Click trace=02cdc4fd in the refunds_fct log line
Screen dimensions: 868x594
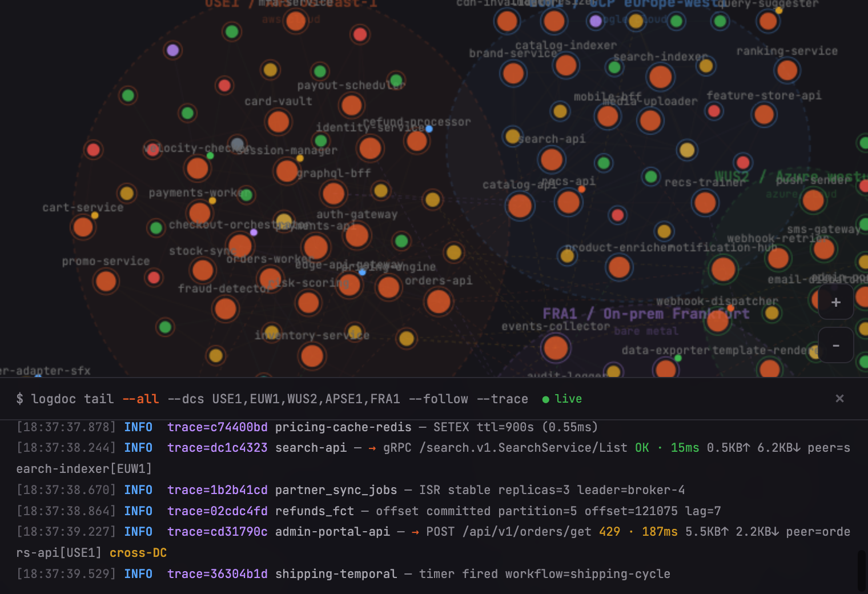[x=218, y=511]
